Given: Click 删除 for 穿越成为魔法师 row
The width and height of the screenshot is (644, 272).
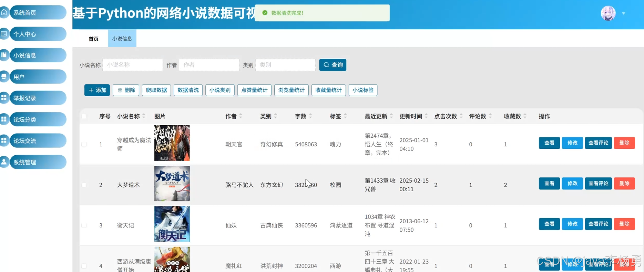Looking at the screenshot, I should [x=624, y=143].
